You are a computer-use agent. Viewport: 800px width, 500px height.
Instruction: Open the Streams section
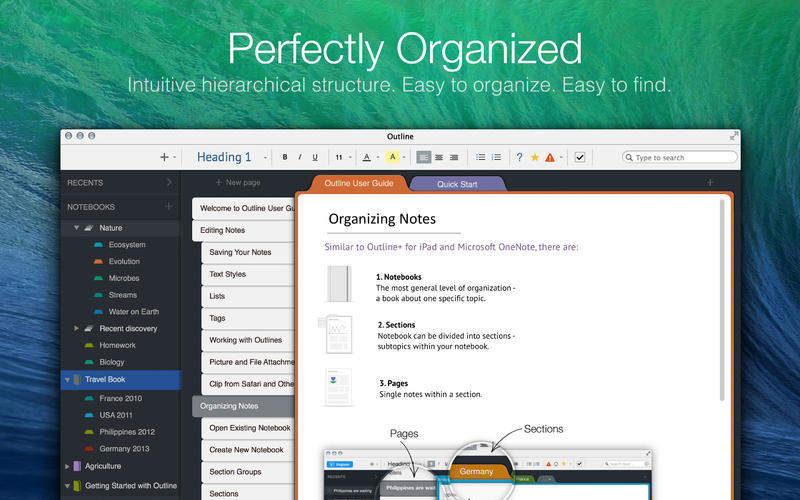121,295
